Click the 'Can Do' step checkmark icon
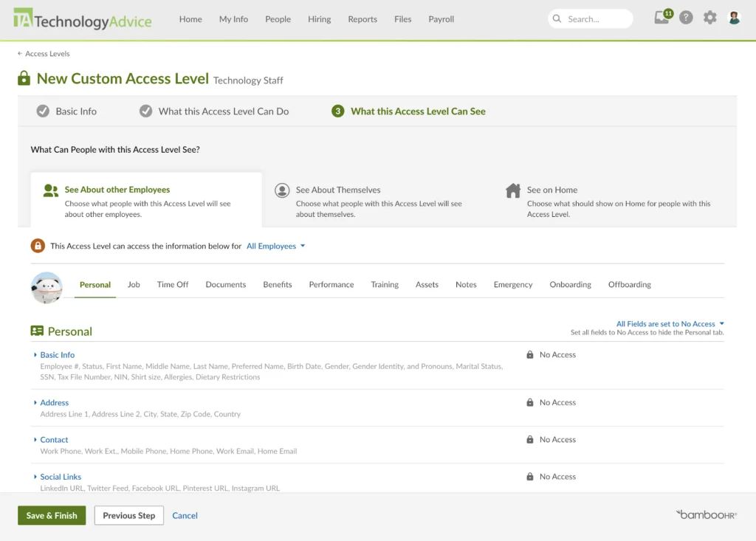756x541 pixels. [145, 111]
